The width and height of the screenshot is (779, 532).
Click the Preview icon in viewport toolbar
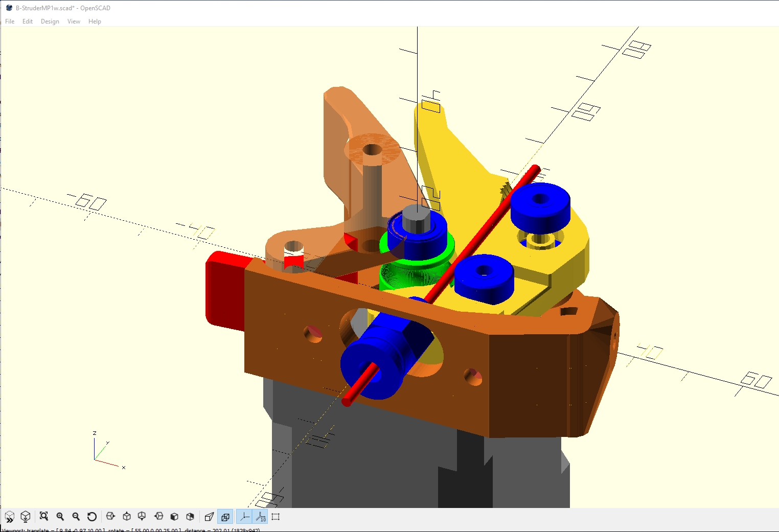click(10, 517)
